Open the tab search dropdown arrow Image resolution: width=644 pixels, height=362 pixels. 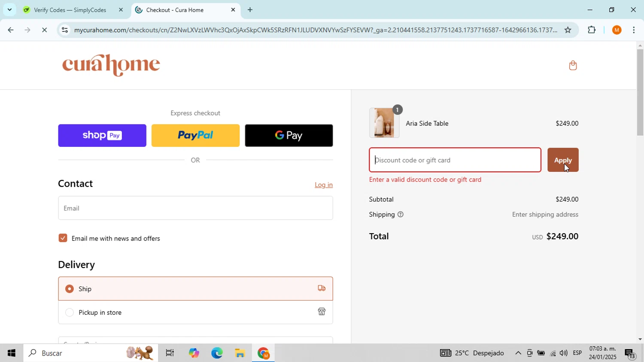coord(9,10)
